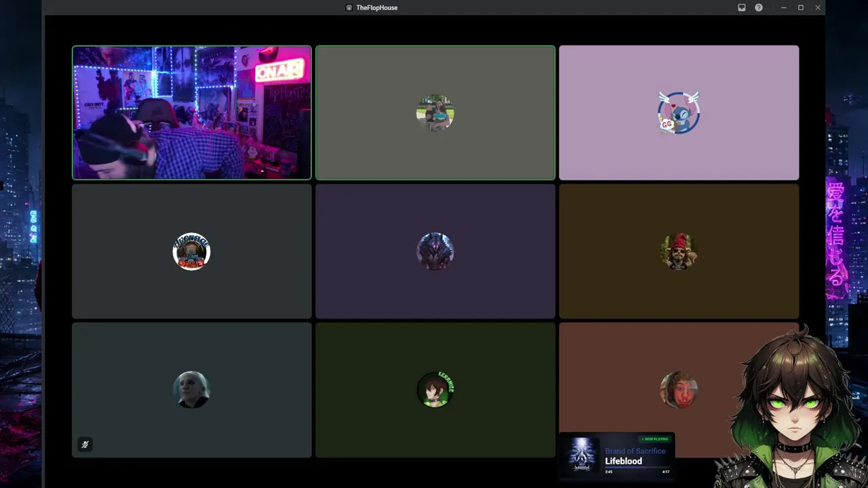The height and width of the screenshot is (488, 868).
Task: Click the TheFlopHouse window title
Action: pos(377,7)
